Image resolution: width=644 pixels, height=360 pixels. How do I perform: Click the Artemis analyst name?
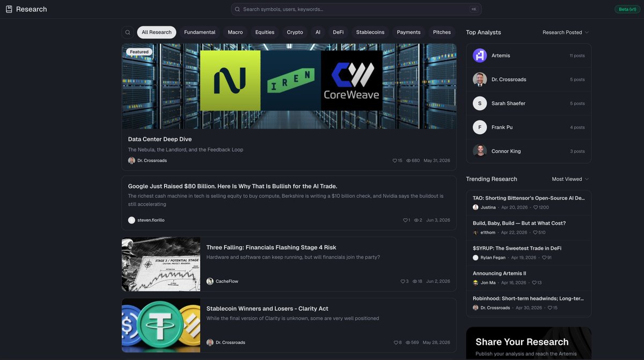click(x=501, y=55)
